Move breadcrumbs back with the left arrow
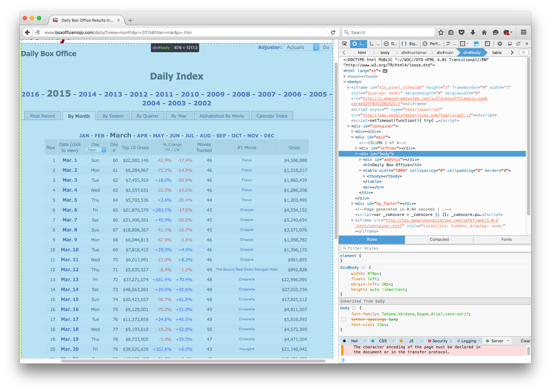The image size is (551, 392). tap(344, 53)
